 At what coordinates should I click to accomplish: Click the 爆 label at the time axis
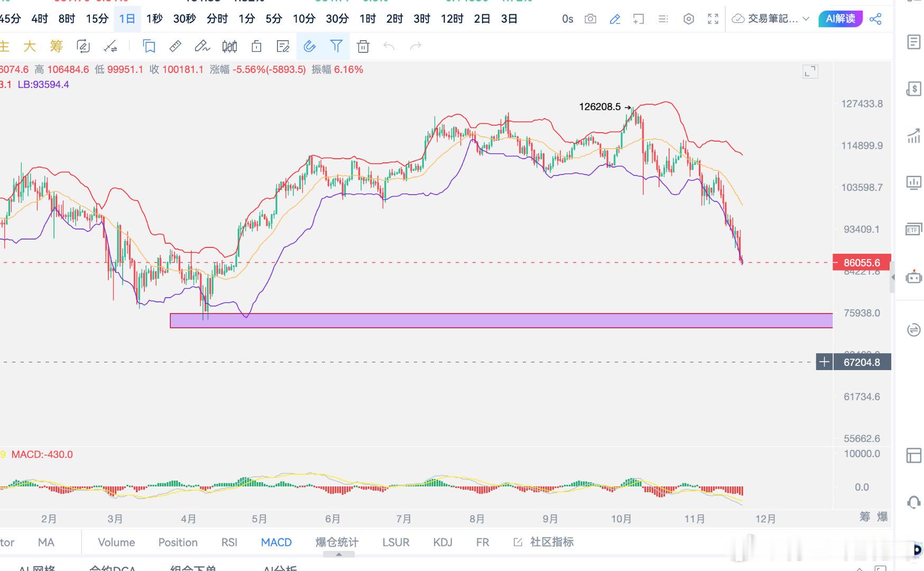(x=882, y=517)
